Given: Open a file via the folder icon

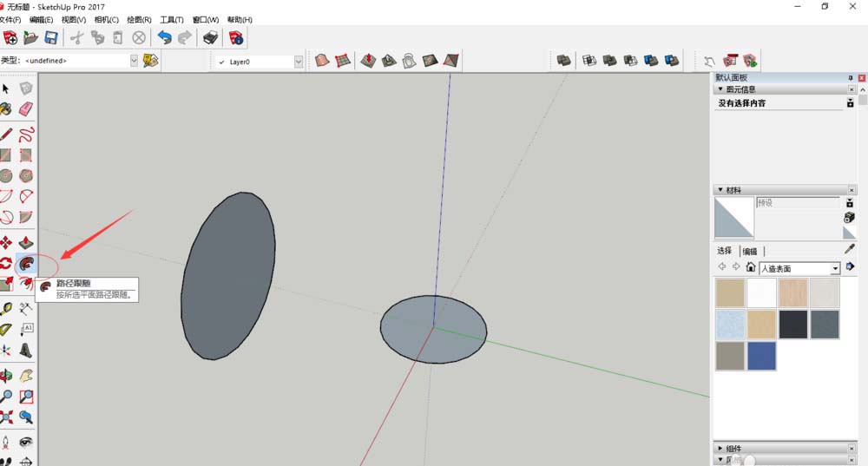Looking at the screenshot, I should point(30,37).
